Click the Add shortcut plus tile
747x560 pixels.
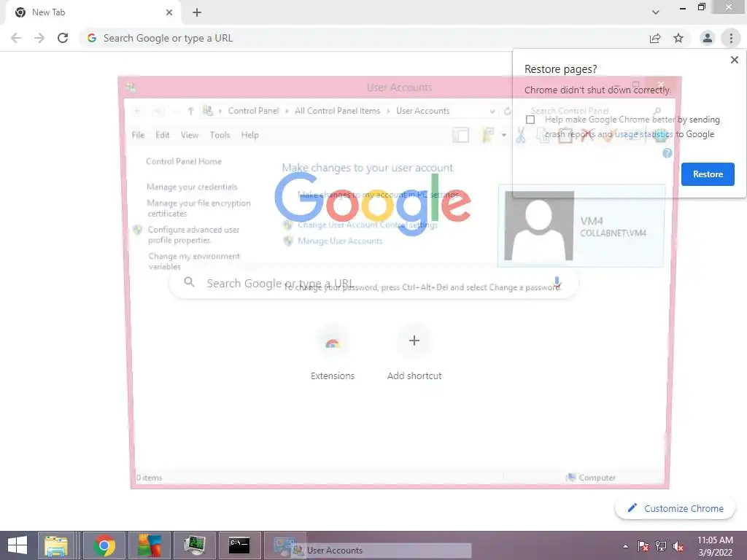(x=414, y=352)
